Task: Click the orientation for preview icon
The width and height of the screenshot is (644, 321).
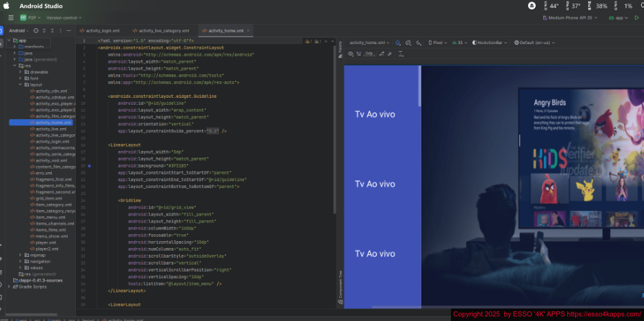Action: click(x=407, y=43)
